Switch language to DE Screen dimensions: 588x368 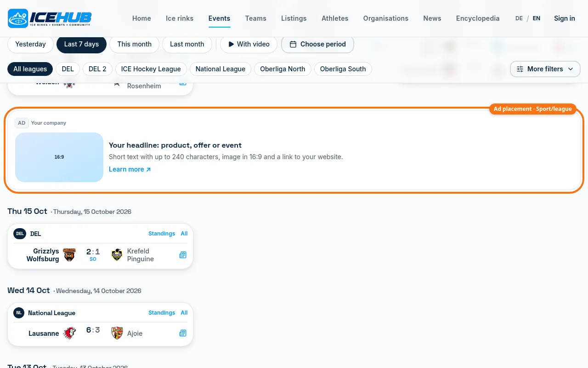(519, 18)
